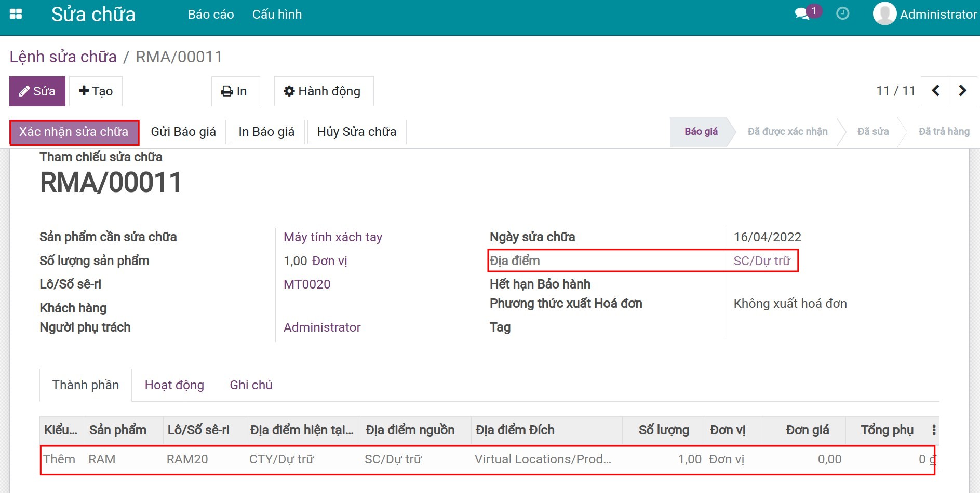
Task: Click the Lệnh sửa chữa breadcrumb link
Action: [x=63, y=57]
